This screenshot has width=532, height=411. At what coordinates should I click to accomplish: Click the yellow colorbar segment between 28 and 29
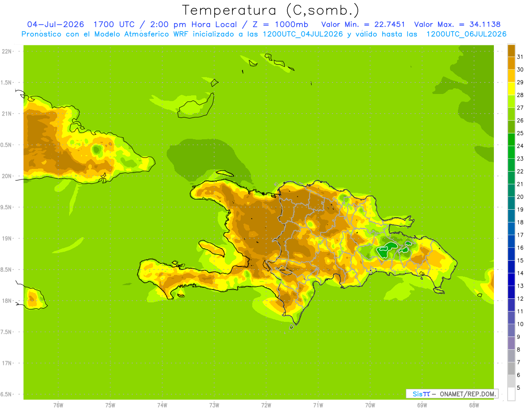coord(511,89)
